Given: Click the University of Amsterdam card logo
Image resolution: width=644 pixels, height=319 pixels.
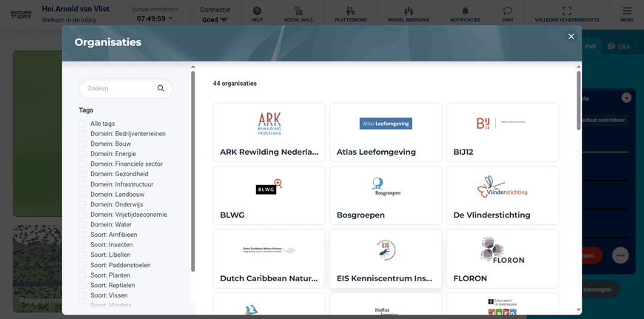Looking at the screenshot, I should (503, 306).
